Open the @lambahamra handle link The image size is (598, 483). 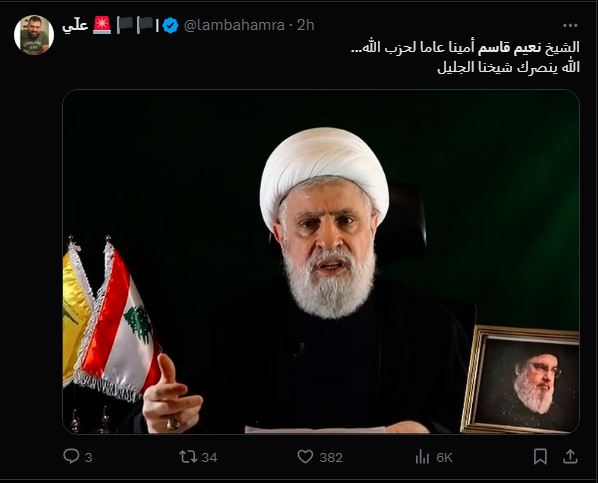point(234,25)
